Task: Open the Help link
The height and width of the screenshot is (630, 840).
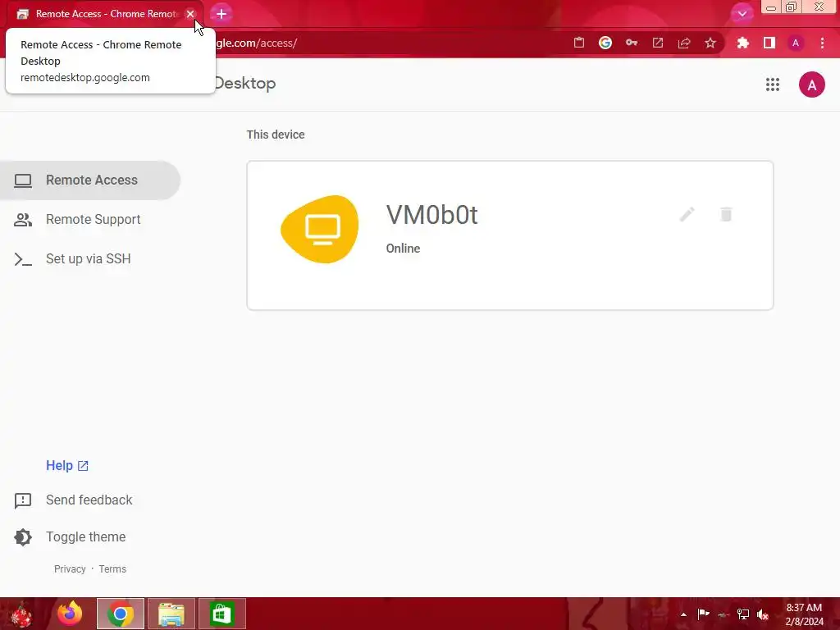Action: click(x=67, y=466)
